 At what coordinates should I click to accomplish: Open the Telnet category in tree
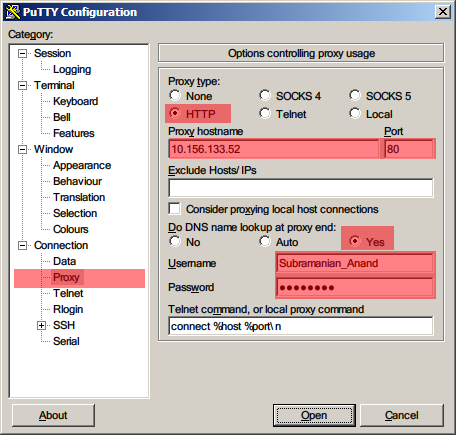[68, 293]
